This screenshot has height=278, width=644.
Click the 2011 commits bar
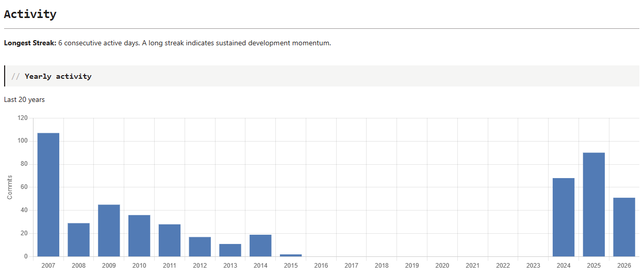point(170,240)
